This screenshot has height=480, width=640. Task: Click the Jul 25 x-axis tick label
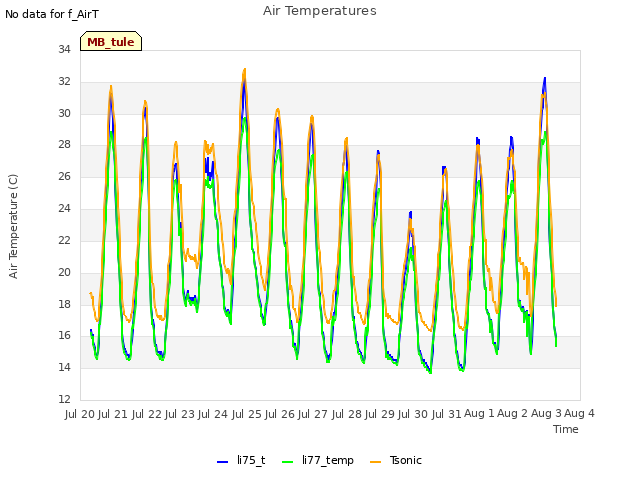[x=247, y=414]
